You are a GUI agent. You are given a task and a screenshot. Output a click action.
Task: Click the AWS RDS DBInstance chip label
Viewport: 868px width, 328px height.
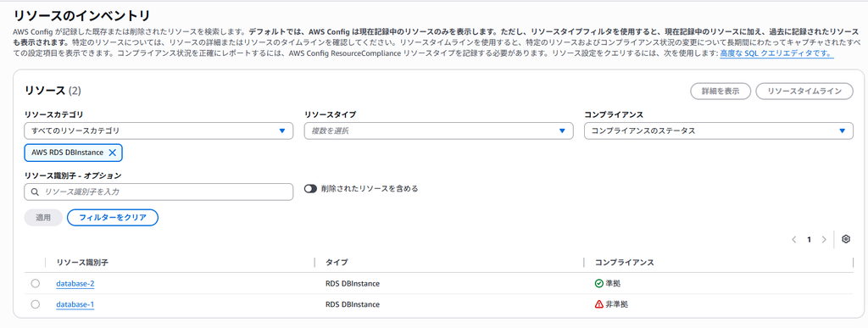tap(68, 153)
